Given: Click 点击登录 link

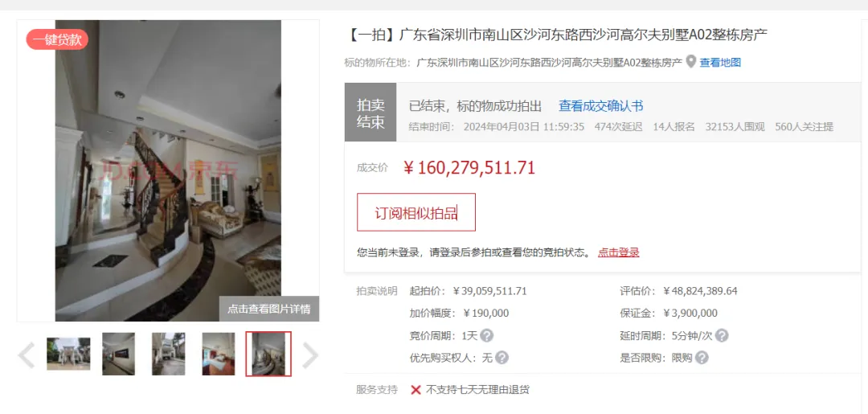Looking at the screenshot, I should (619, 252).
